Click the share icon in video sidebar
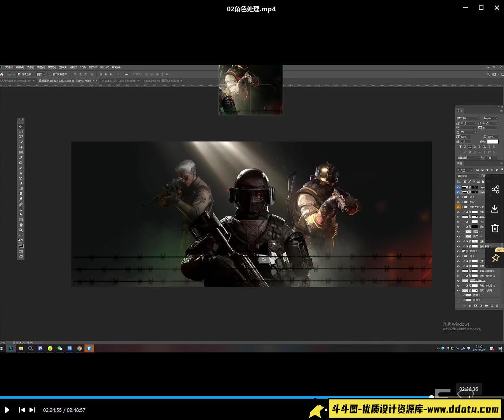The image size is (504, 420). pos(495,190)
